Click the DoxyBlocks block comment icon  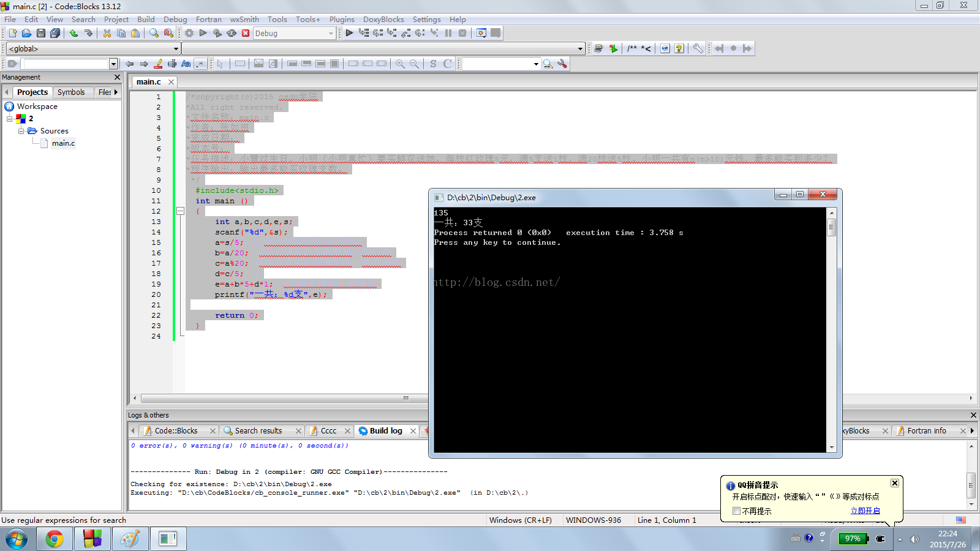632,48
